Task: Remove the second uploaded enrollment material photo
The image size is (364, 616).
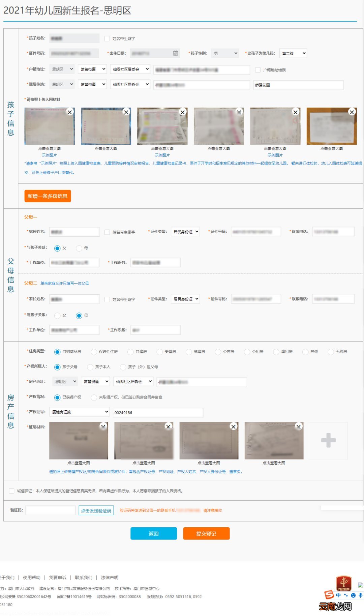Action: tap(126, 112)
